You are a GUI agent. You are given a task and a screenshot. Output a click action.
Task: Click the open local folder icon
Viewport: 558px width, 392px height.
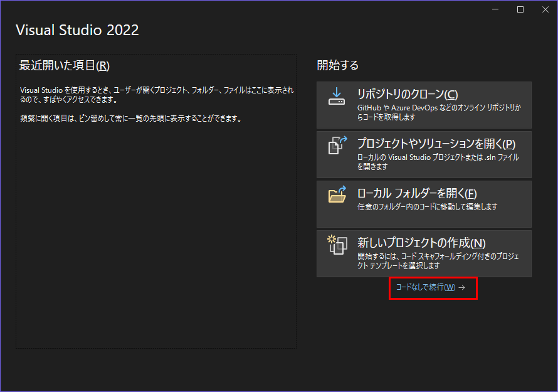tap(337, 194)
